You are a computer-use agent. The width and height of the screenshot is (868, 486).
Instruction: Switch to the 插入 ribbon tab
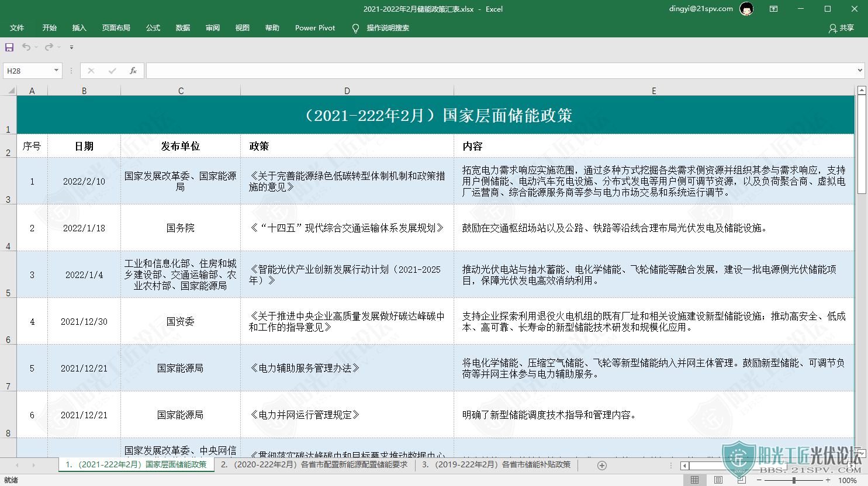point(79,28)
